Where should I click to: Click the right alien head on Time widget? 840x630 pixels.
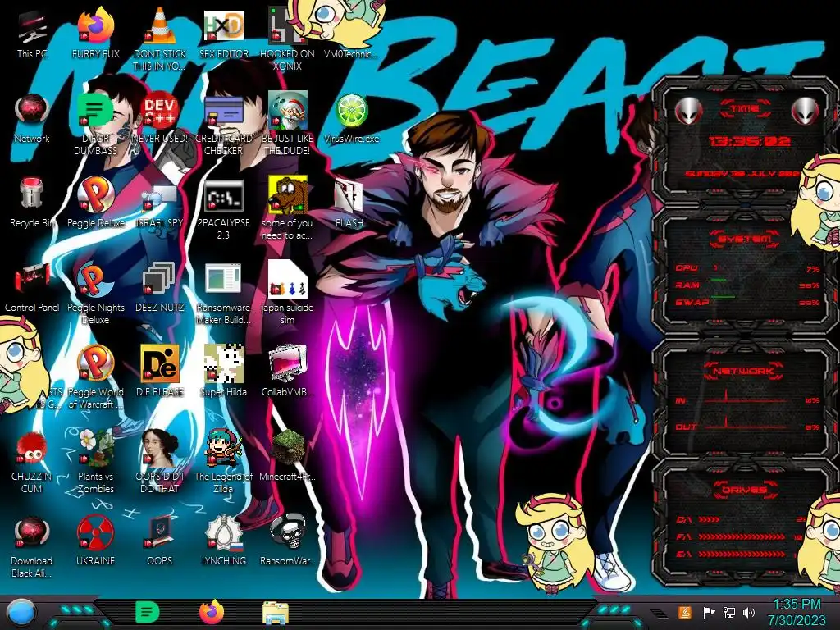coord(806,111)
